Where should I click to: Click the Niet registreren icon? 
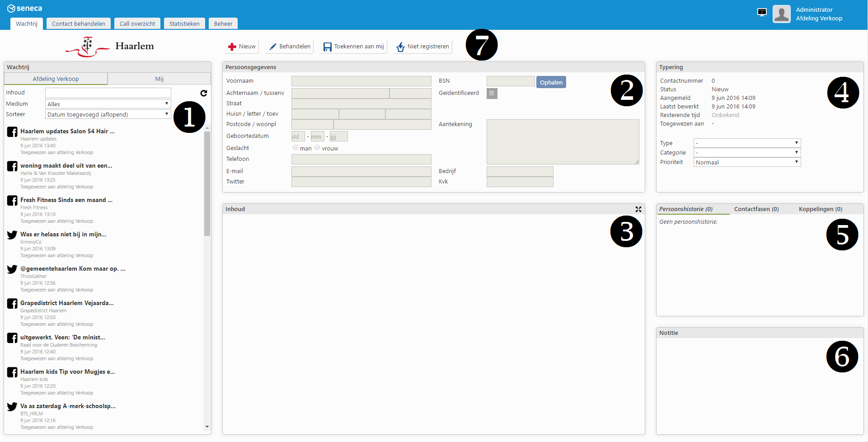point(400,47)
